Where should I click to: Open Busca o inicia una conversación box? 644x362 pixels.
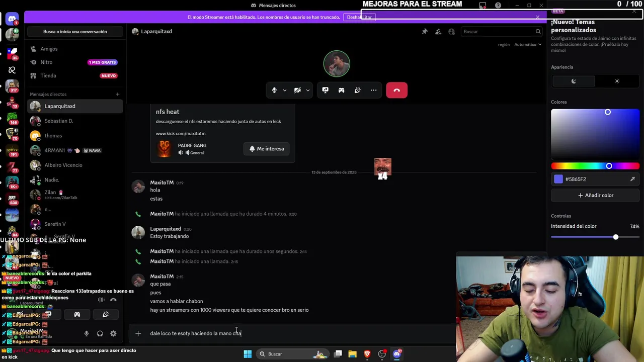pyautogui.click(x=75, y=32)
